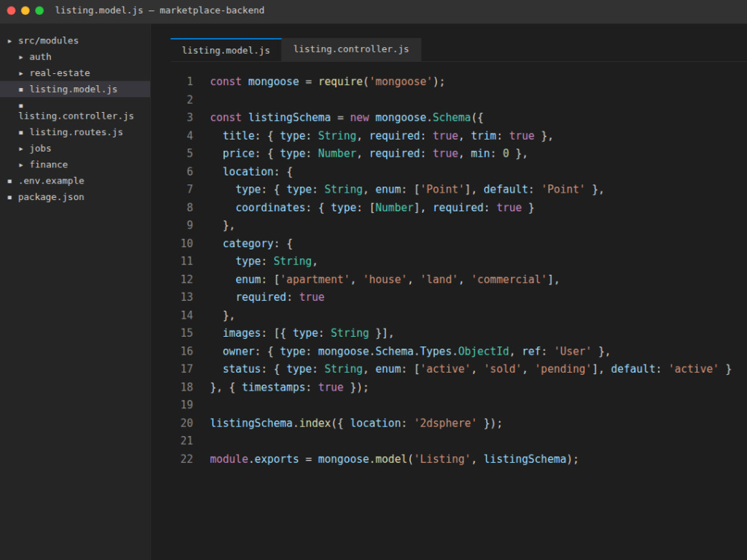Screen dimensions: 747x560
Task: Select the auth folder label
Action: point(40,57)
